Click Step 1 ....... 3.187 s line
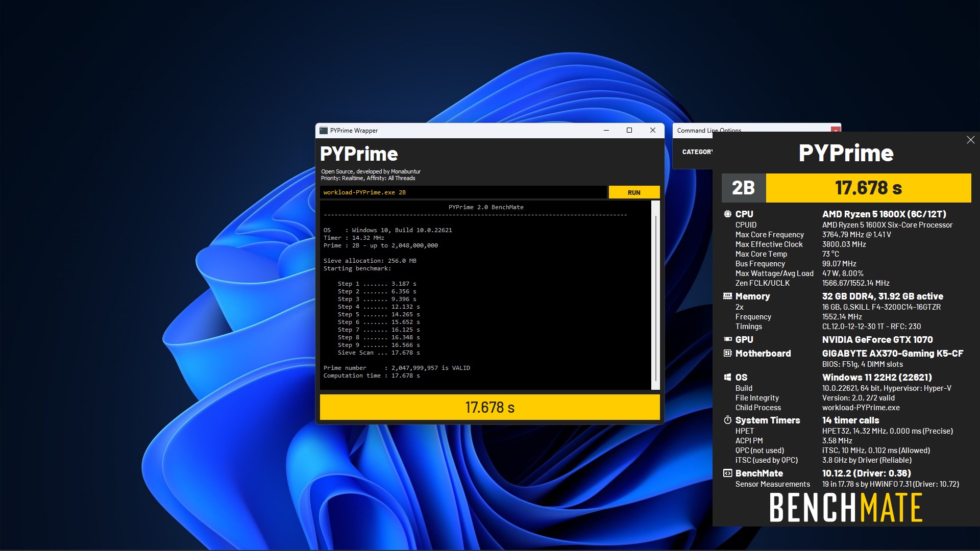980x551 pixels. (377, 284)
